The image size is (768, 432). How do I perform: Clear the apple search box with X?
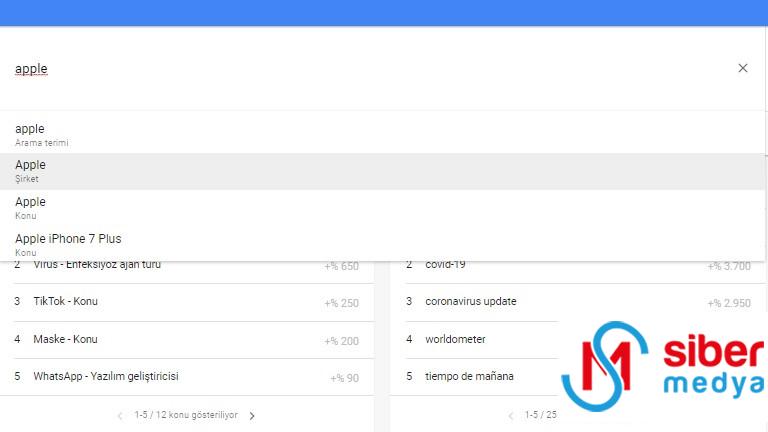pos(742,68)
